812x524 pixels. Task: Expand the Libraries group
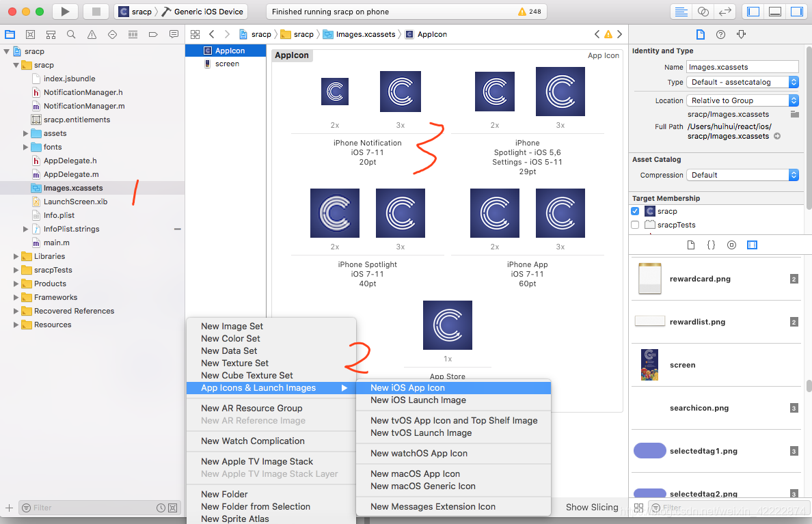(x=16, y=256)
